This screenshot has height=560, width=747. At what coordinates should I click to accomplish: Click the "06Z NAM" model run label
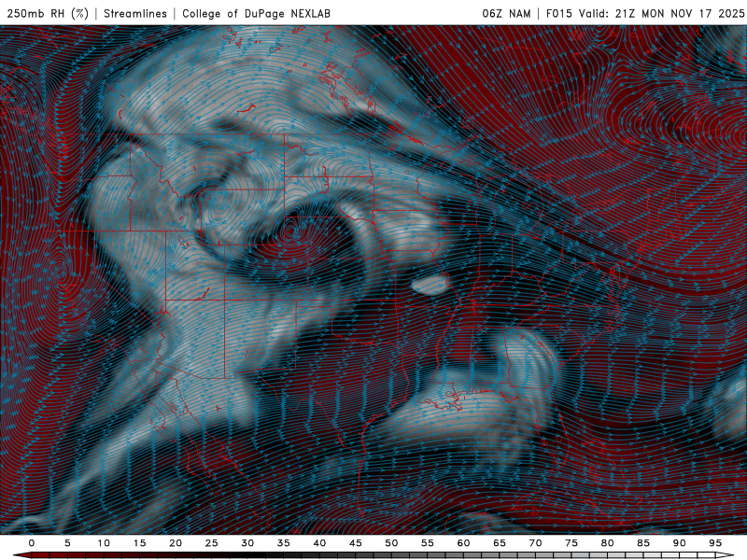click(x=506, y=13)
